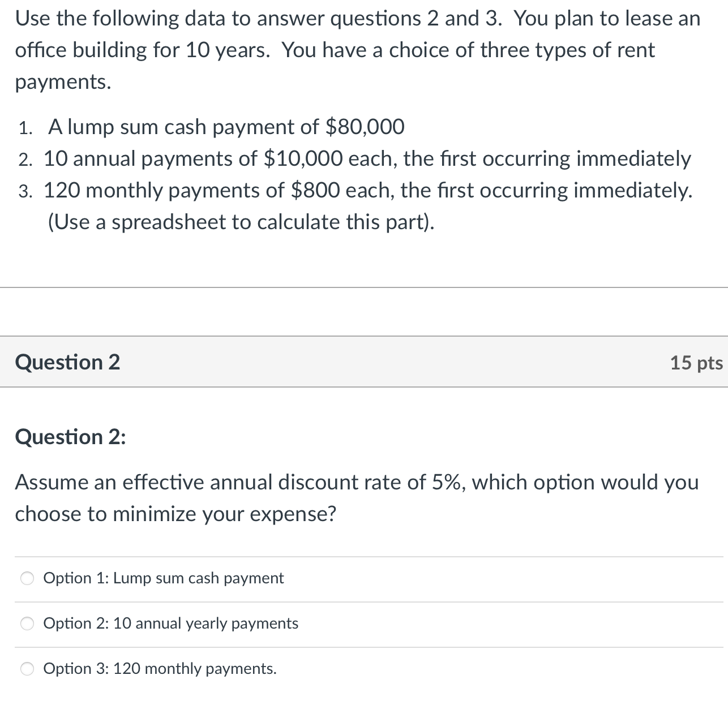Click the '10 annual payments of $10,000' line
The width and height of the screenshot is (728, 705).
pyautogui.click(x=367, y=158)
